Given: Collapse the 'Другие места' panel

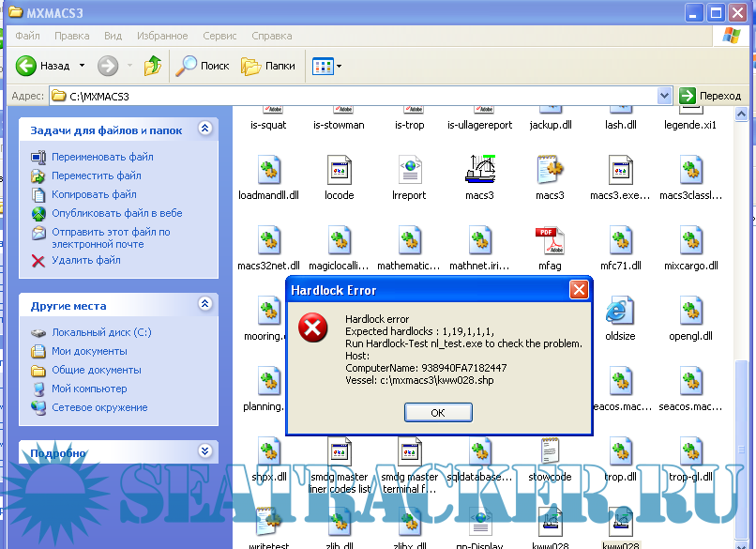Looking at the screenshot, I should point(205,305).
